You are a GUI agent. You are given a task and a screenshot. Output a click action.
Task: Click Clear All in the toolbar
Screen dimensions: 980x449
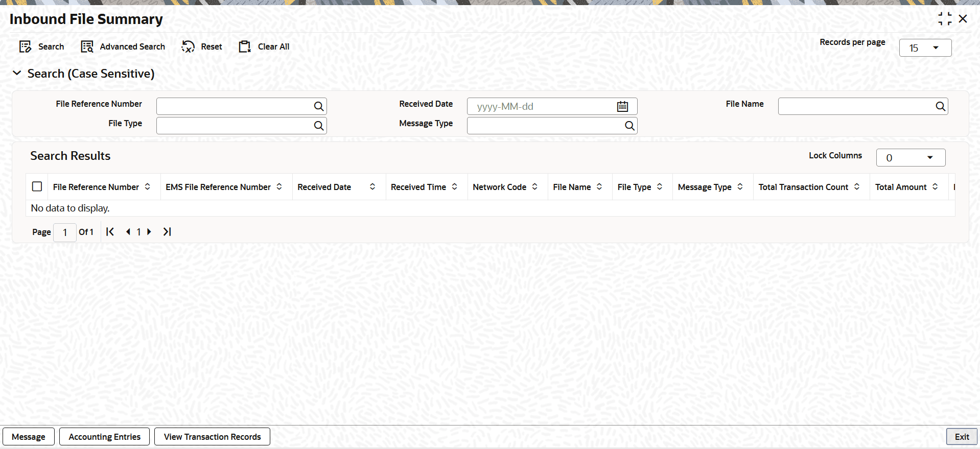point(264,47)
